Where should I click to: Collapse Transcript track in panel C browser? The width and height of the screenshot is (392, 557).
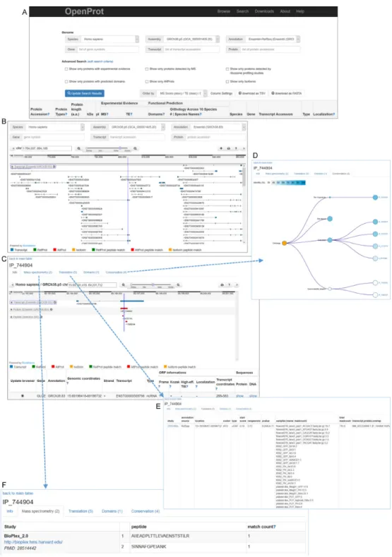11,302
